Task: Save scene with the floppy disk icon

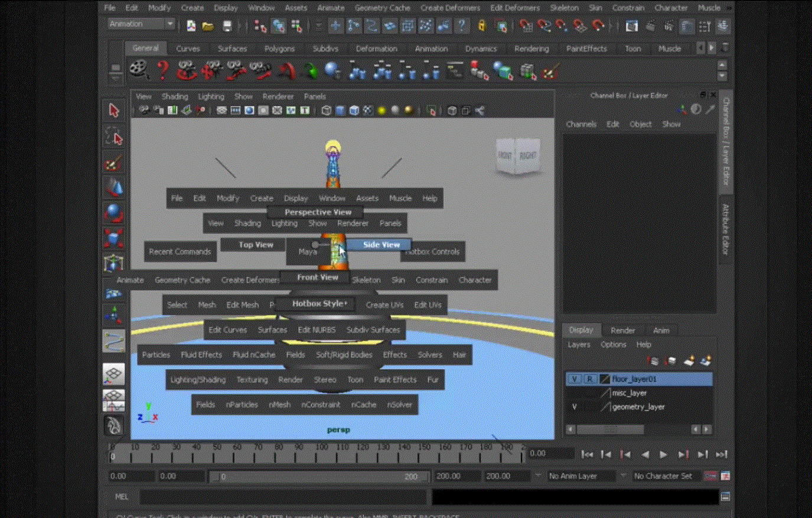Action: 227,26
